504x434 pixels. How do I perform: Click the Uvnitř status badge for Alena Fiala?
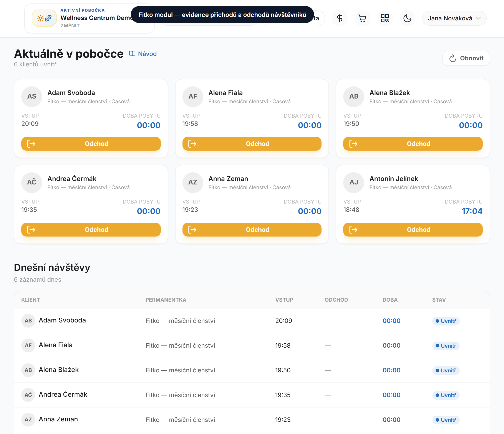446,346
